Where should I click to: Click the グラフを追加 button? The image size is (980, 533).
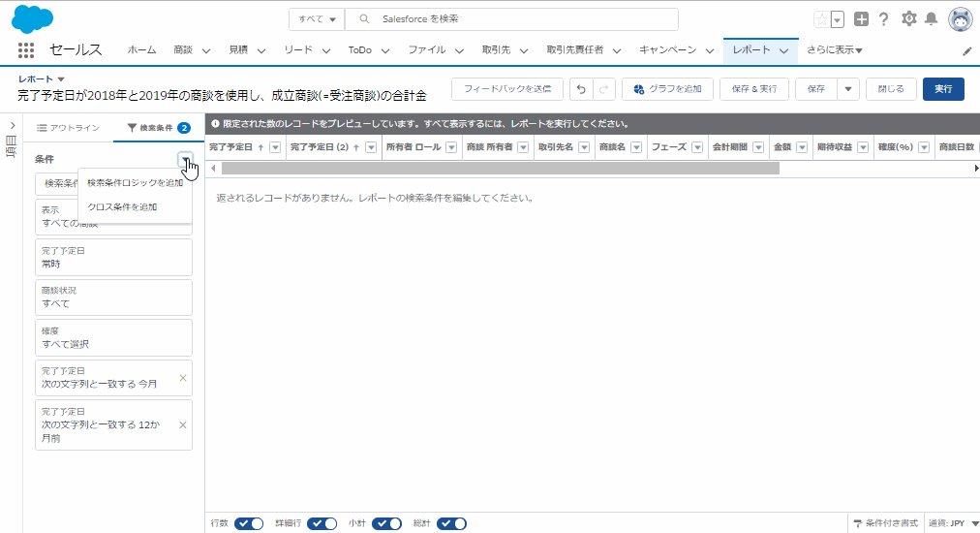tap(667, 89)
